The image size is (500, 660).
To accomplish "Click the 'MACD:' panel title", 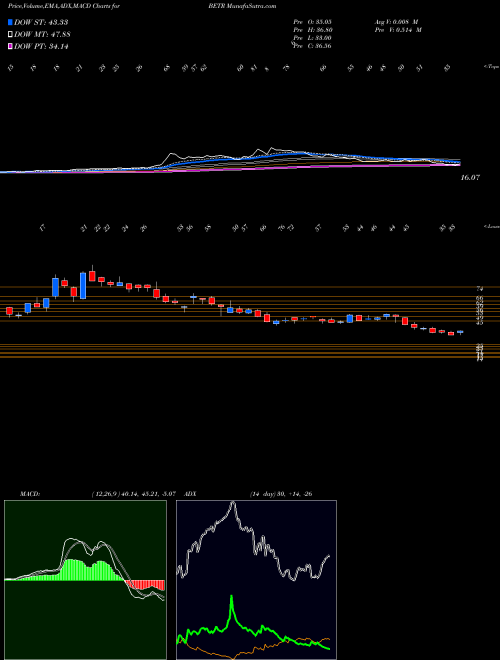I will [29, 493].
